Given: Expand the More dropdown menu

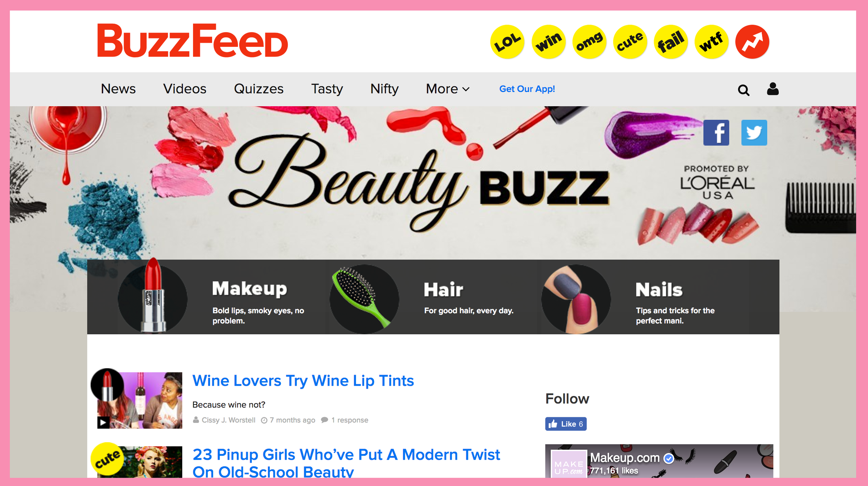Looking at the screenshot, I should point(448,89).
